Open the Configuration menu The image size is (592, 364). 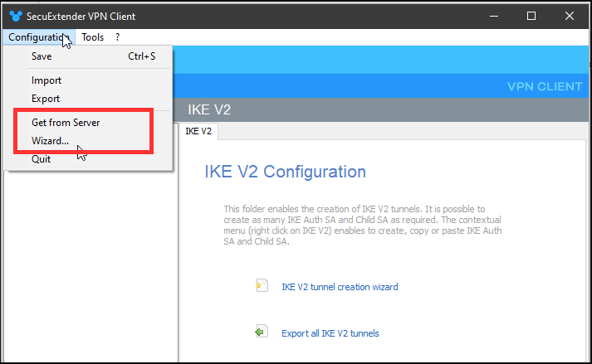click(x=37, y=37)
